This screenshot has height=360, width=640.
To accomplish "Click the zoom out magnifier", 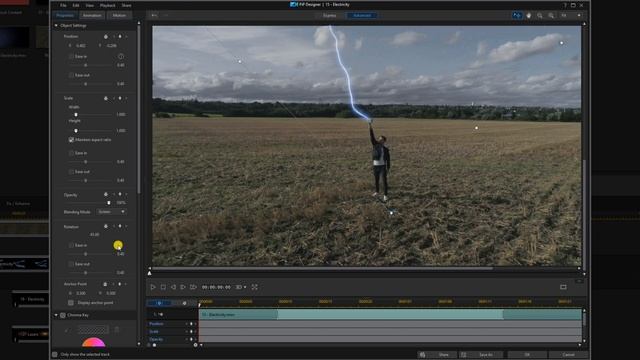I will (540, 16).
